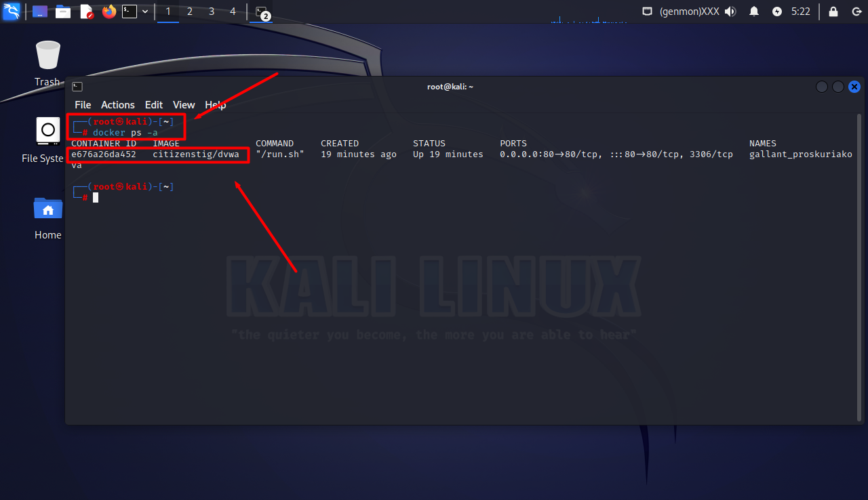Launch the text editor from the panel
This screenshot has width=868, height=500.
click(x=86, y=12)
